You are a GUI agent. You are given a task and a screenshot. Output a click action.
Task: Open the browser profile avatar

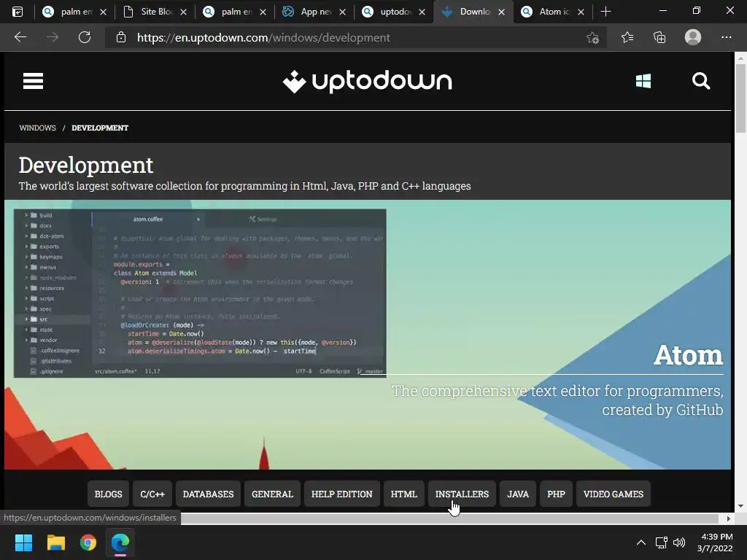[693, 37]
